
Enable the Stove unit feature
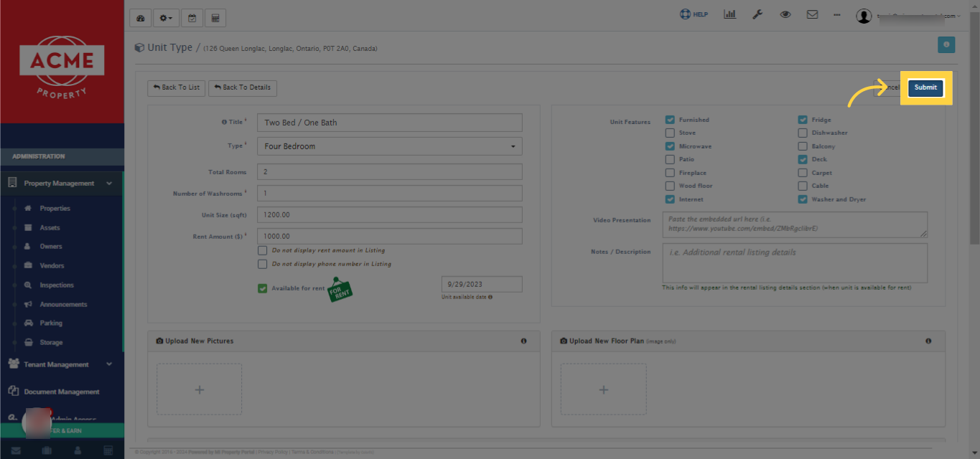(x=668, y=133)
